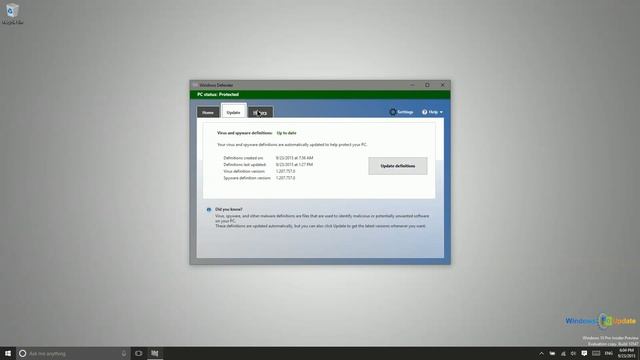Open the History tab
The image size is (640, 360).
click(260, 112)
